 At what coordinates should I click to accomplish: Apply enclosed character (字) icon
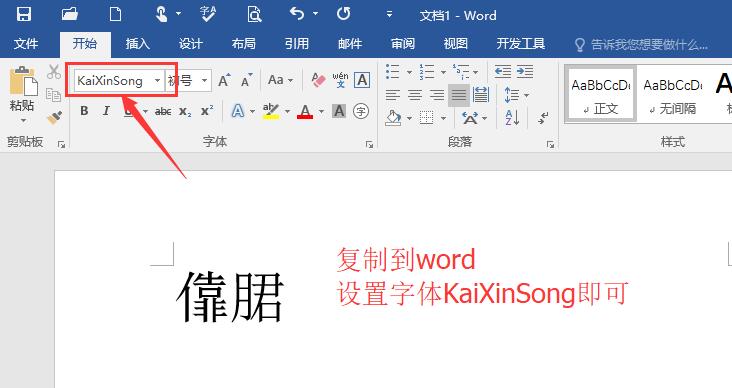pos(361,111)
